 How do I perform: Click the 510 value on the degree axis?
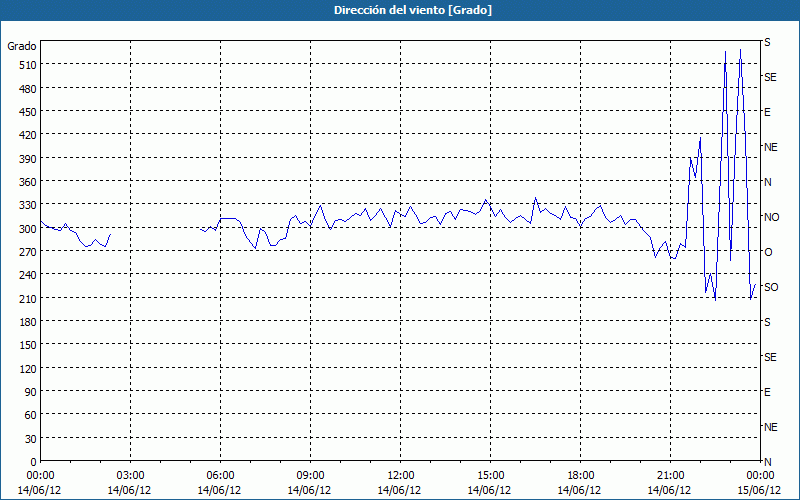(28, 65)
